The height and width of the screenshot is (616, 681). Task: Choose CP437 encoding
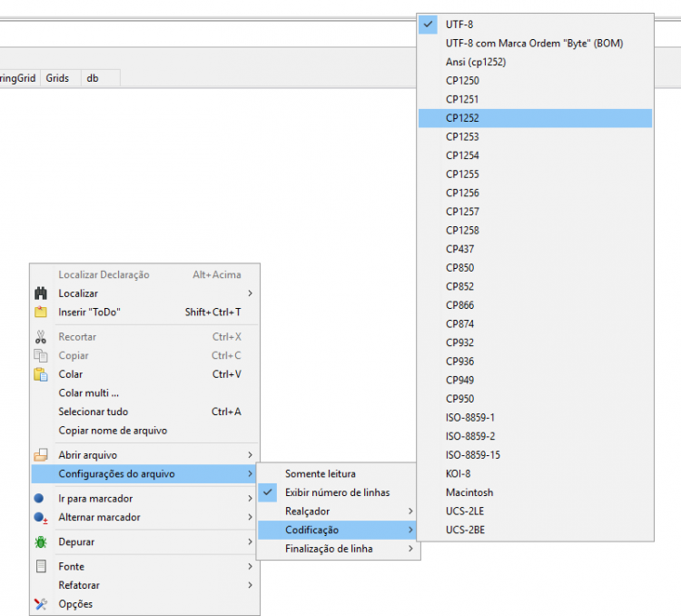(535, 249)
